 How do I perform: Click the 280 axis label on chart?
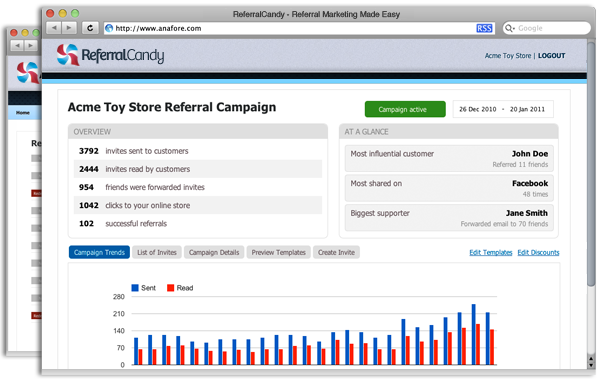119,297
